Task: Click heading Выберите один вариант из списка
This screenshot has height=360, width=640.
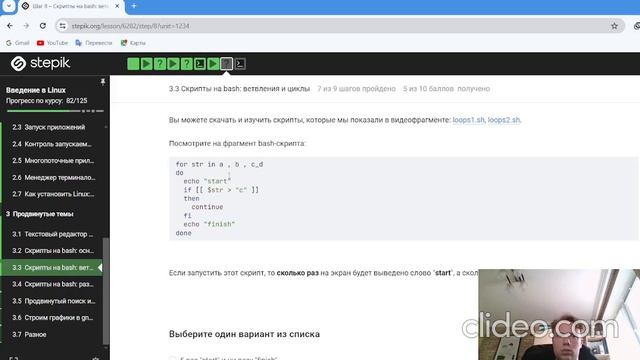Action: [244, 334]
